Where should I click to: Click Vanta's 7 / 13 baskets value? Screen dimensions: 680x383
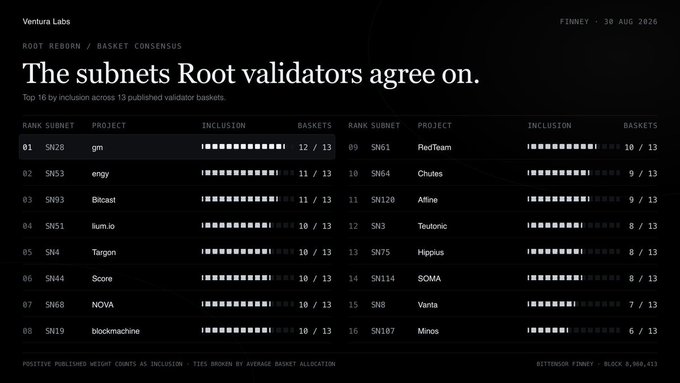(643, 305)
